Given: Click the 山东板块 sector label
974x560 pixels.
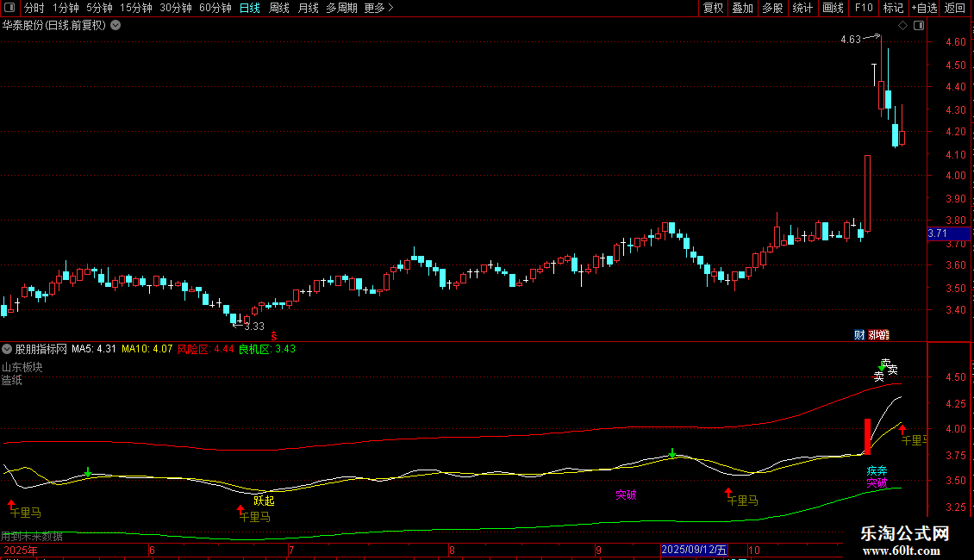Looking at the screenshot, I should point(22,368).
